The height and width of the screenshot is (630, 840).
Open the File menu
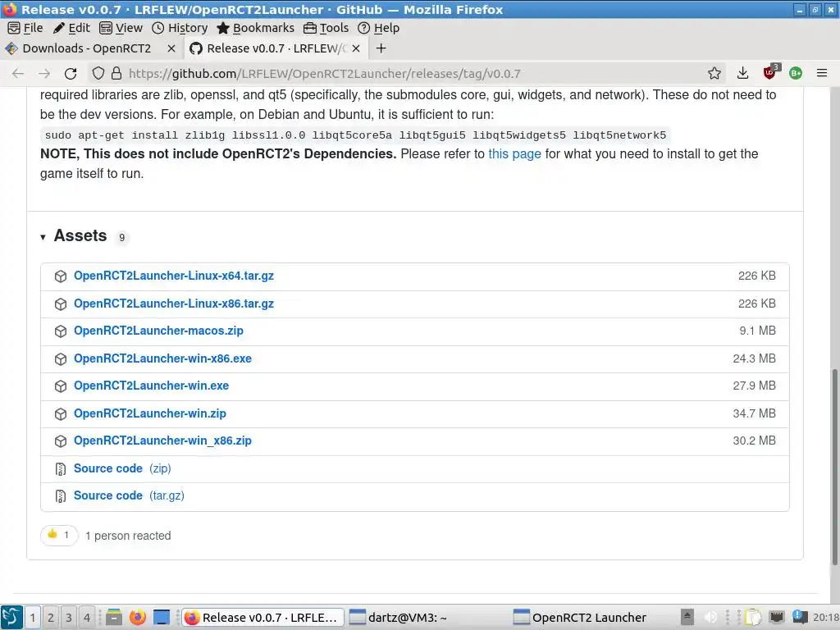pyautogui.click(x=25, y=28)
